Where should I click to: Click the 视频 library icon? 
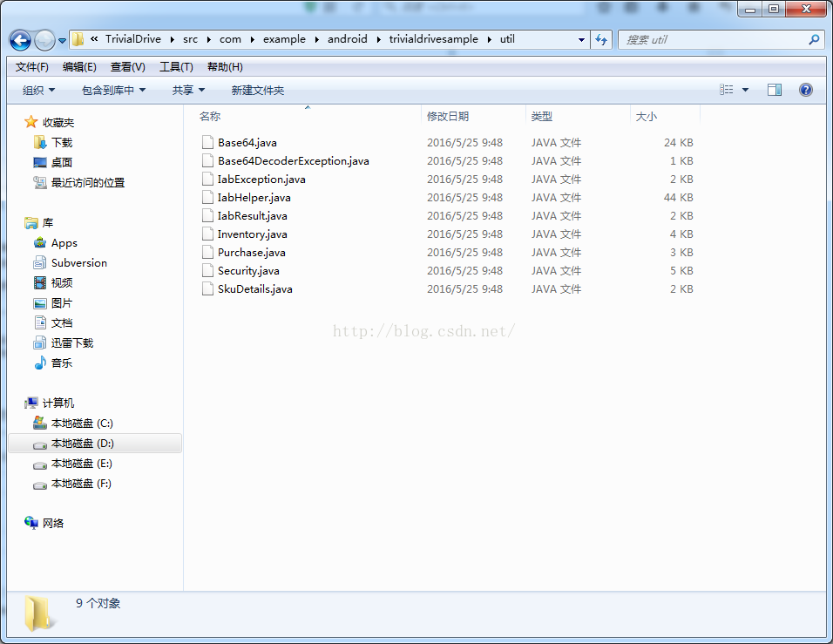point(40,282)
